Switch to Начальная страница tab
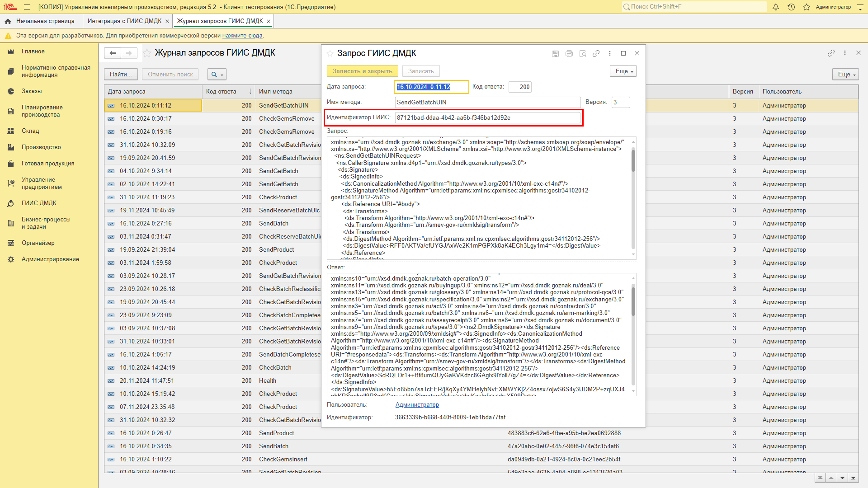The width and height of the screenshot is (868, 488). pos(41,21)
